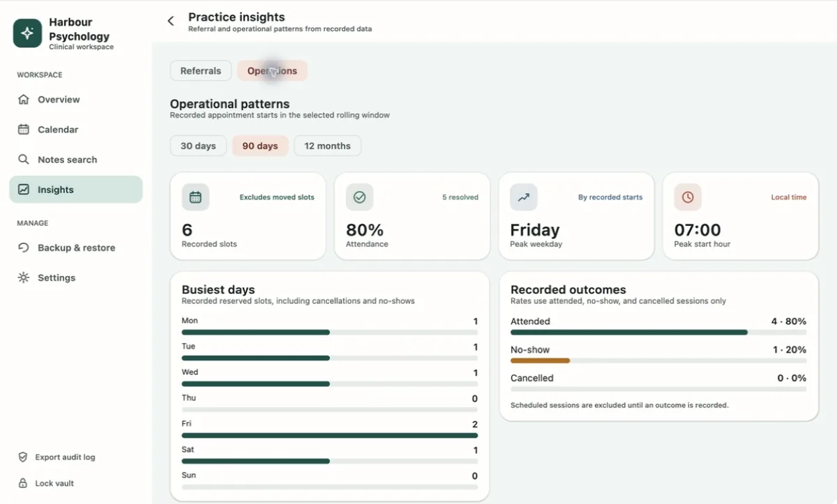Click the Friday Peak weekday card

pyautogui.click(x=576, y=216)
